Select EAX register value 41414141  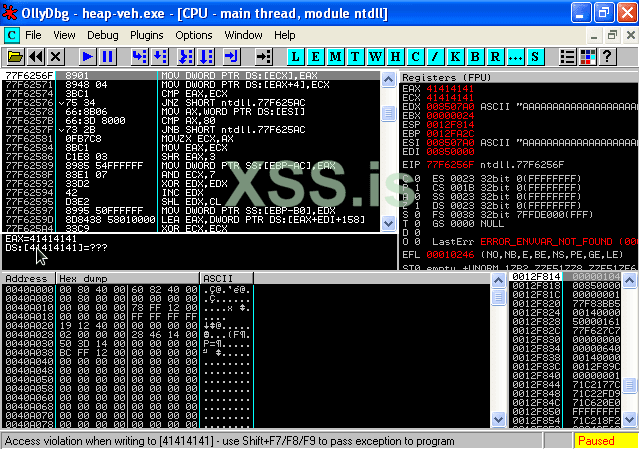(450, 88)
